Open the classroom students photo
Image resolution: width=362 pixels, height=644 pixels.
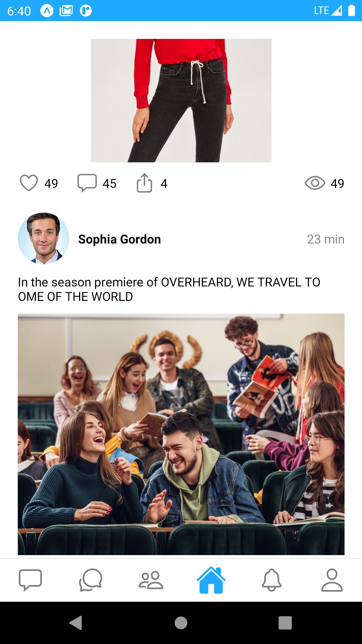pos(181,434)
